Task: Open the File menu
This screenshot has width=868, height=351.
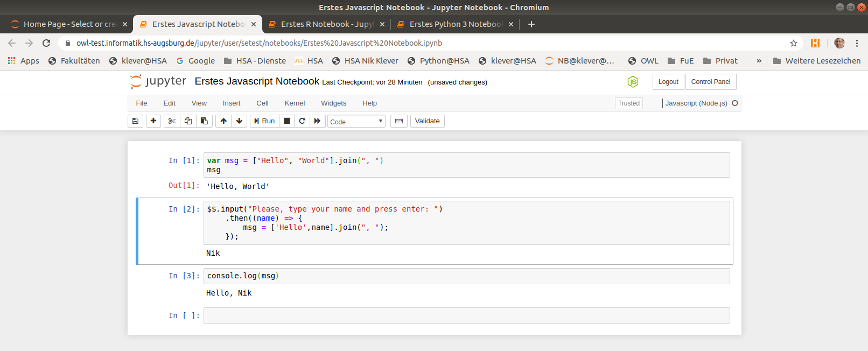Action: pos(142,103)
